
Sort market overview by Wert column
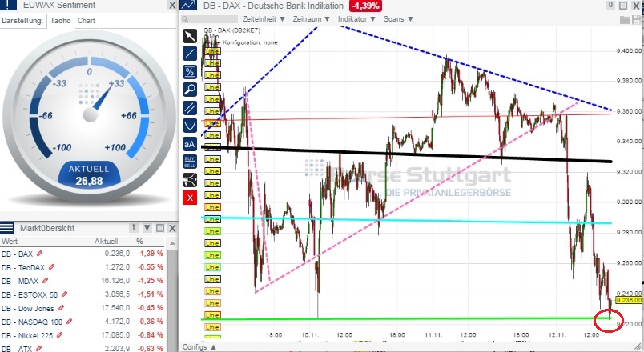pyautogui.click(x=10, y=242)
